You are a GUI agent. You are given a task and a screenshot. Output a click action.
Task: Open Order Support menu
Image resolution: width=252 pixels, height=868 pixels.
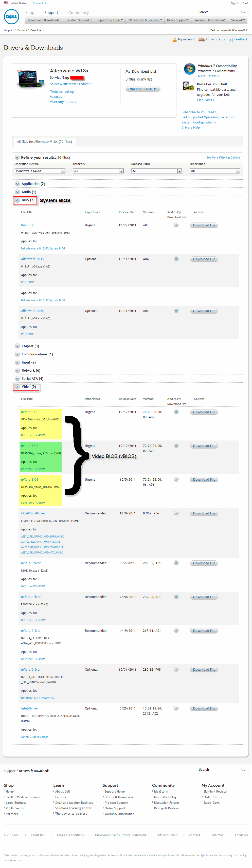[178, 20]
